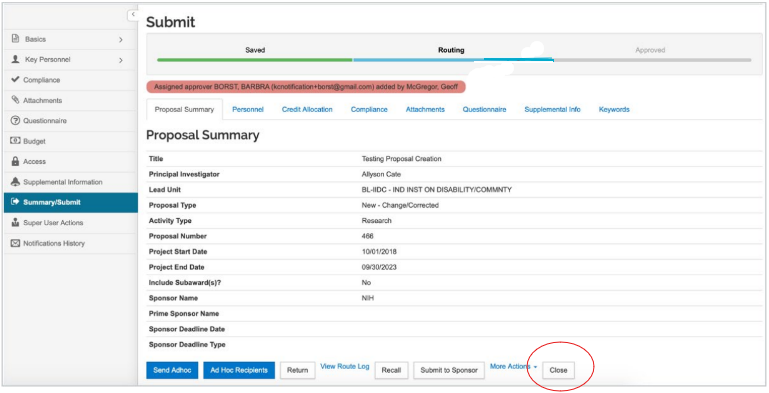The width and height of the screenshot is (769, 393).
Task: Expand the Key Personnel submenu arrow
Action: coord(121,60)
